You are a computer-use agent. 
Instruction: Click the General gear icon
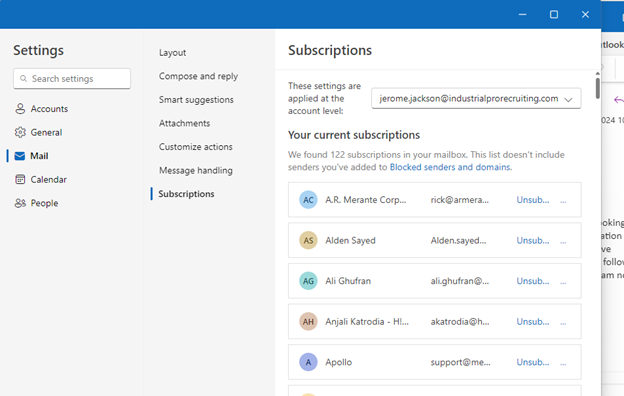point(20,132)
